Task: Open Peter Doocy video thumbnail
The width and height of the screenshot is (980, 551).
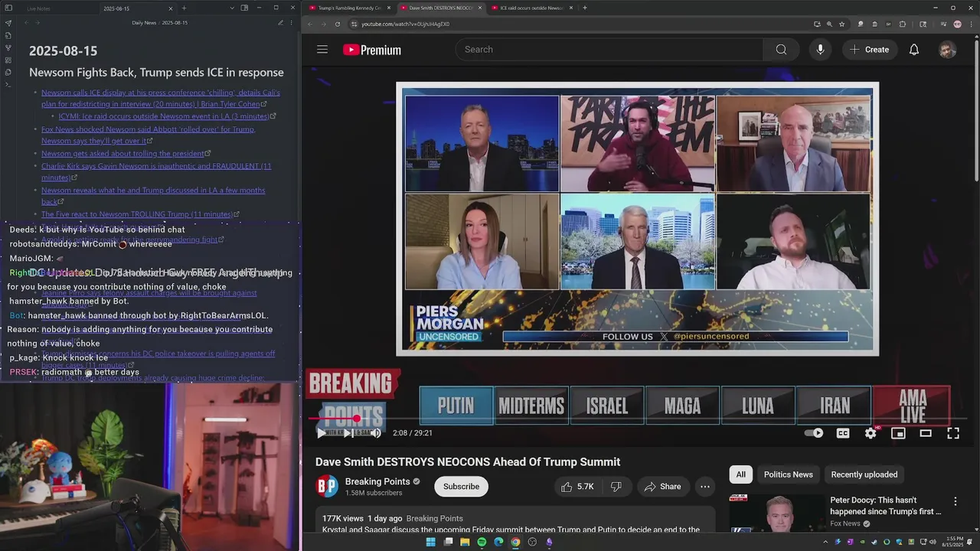Action: coord(776,513)
